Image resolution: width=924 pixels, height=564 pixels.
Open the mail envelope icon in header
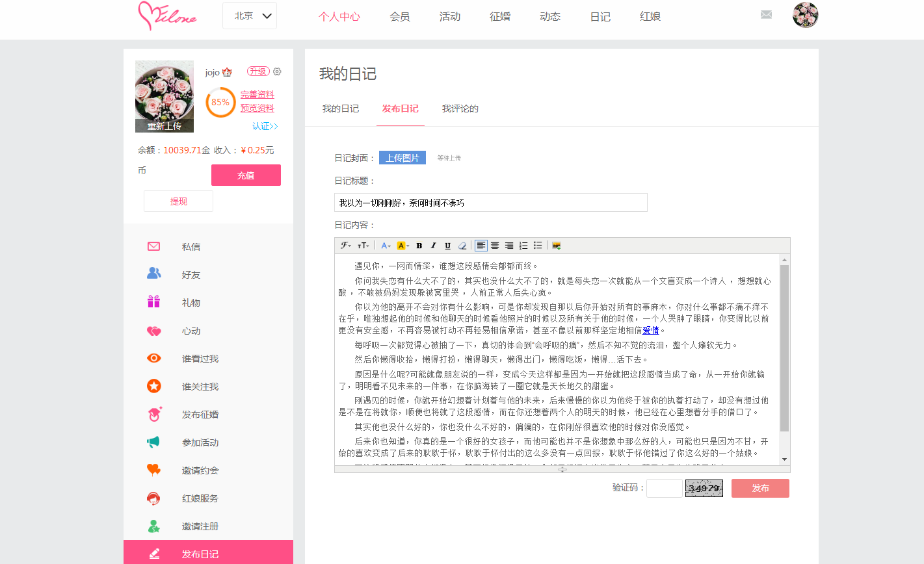click(x=766, y=15)
